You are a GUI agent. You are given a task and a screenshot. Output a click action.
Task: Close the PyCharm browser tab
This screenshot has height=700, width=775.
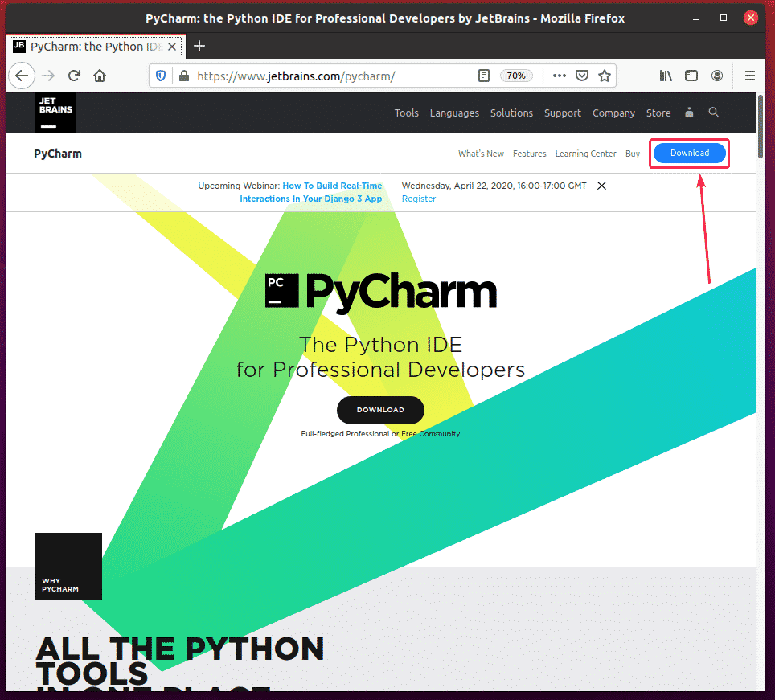[172, 47]
